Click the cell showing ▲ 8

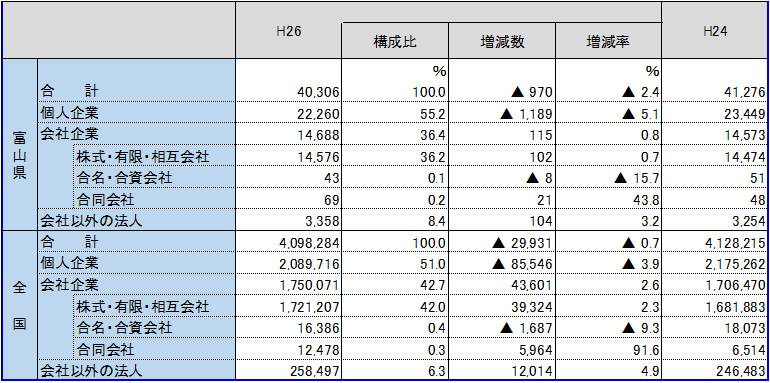coord(502,178)
